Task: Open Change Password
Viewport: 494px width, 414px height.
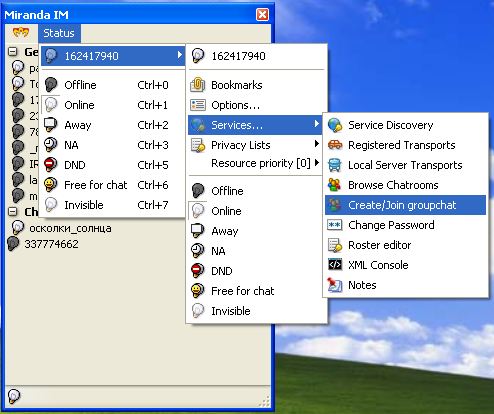Action: point(405,225)
